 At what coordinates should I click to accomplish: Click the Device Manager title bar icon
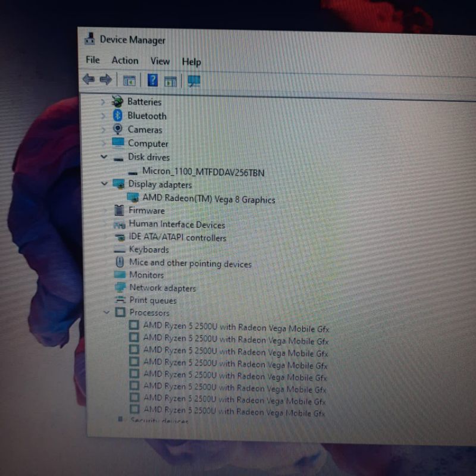point(90,39)
